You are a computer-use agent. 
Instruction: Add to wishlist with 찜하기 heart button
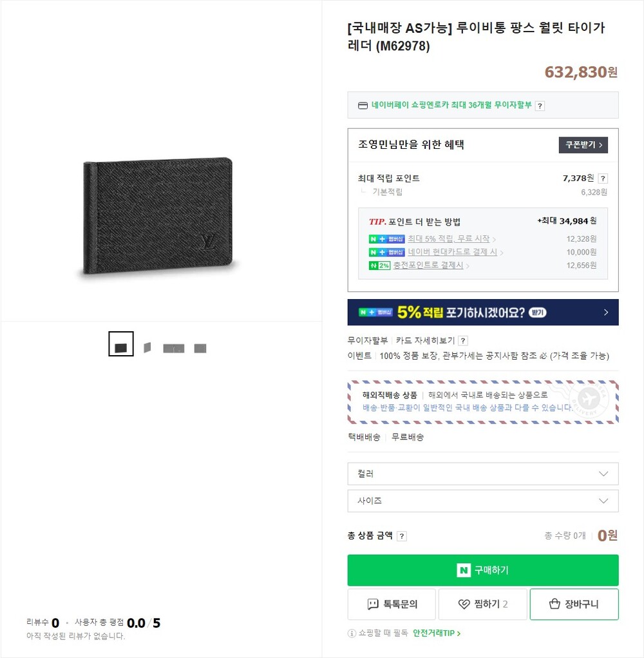point(482,604)
